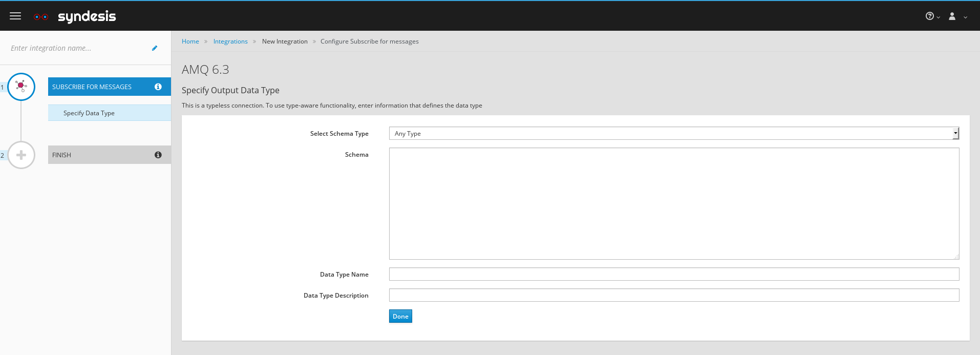Click the 'Data Type Description' label
This screenshot has width=980, height=355.
pos(336,296)
